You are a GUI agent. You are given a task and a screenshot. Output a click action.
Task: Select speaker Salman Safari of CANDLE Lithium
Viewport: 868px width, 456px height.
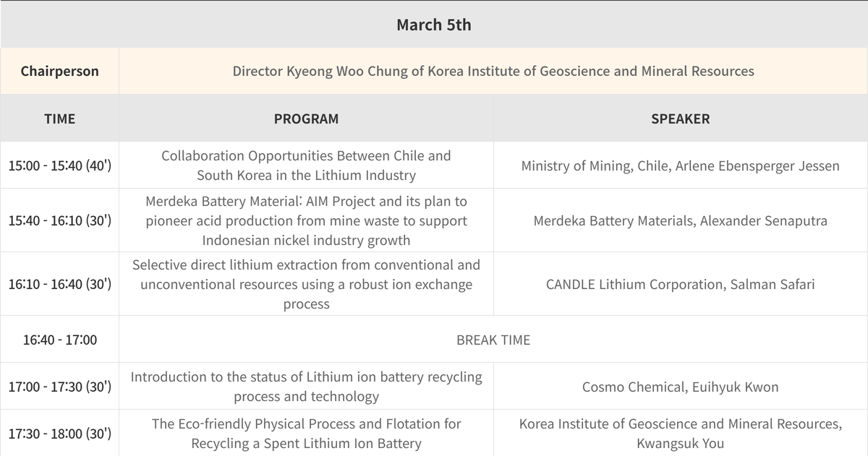[x=680, y=284]
